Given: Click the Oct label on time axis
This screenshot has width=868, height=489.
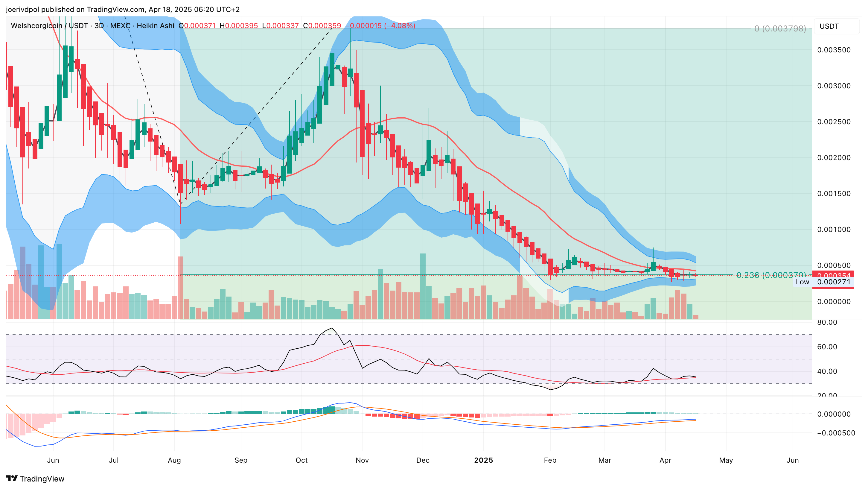Looking at the screenshot, I should click(301, 460).
